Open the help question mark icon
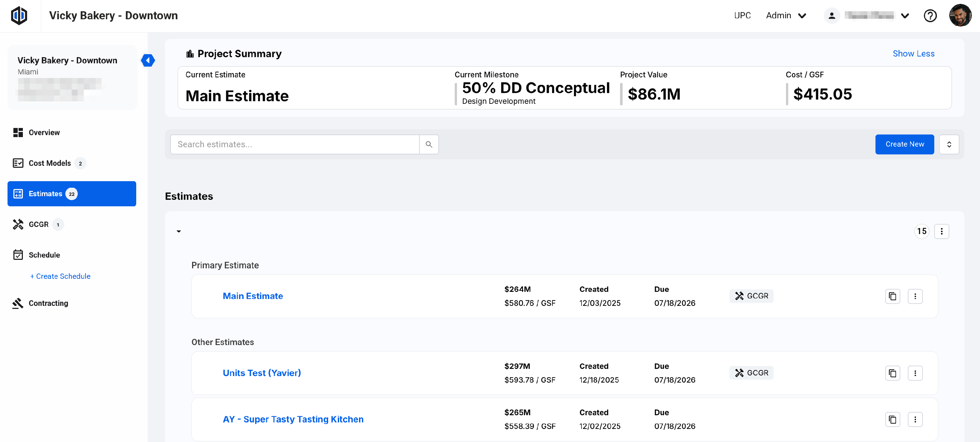The image size is (980, 442). (930, 16)
